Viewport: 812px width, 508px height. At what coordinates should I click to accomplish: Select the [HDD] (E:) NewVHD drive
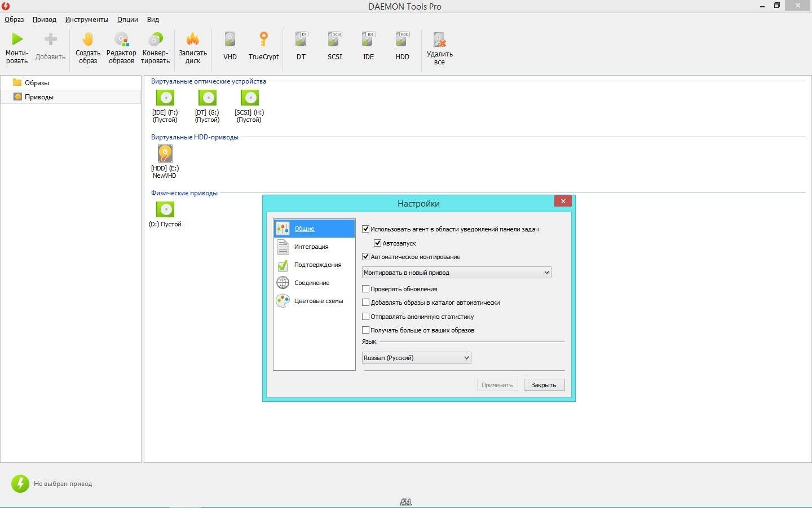(x=165, y=162)
